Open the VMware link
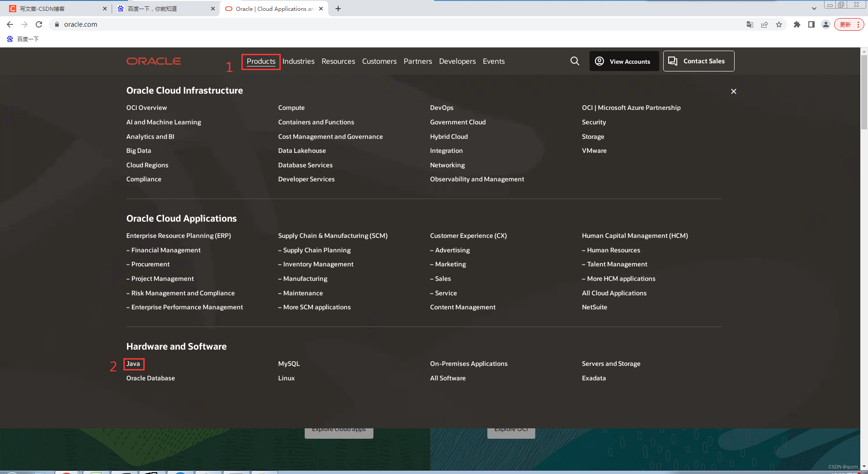The height and width of the screenshot is (474, 868). click(594, 151)
